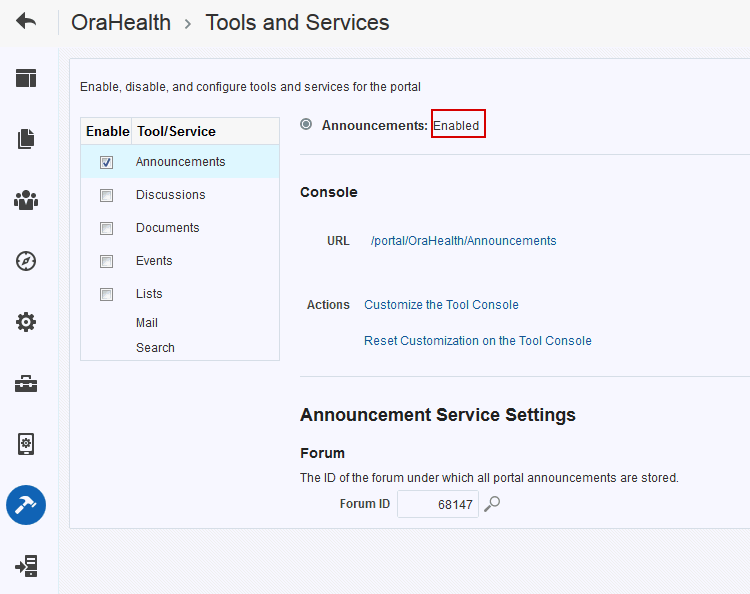Click Customize the Tool Console link
Viewport: 750px width, 594px height.
pos(441,305)
